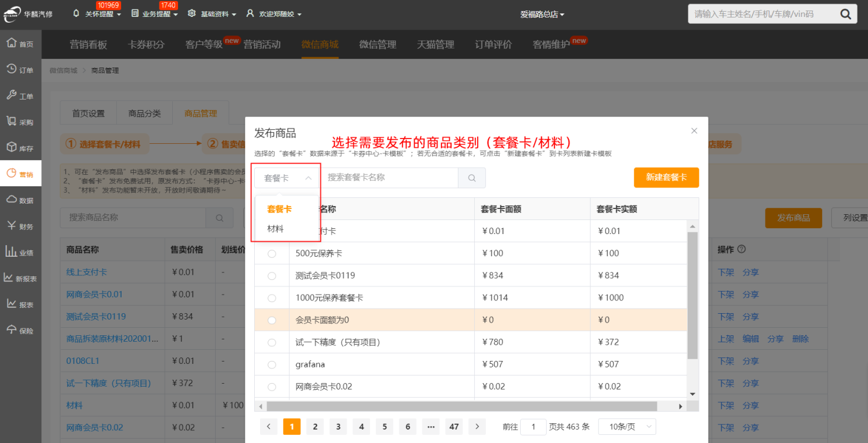The width and height of the screenshot is (868, 443).
Task: Go to page 2 in pagination
Action: click(315, 427)
